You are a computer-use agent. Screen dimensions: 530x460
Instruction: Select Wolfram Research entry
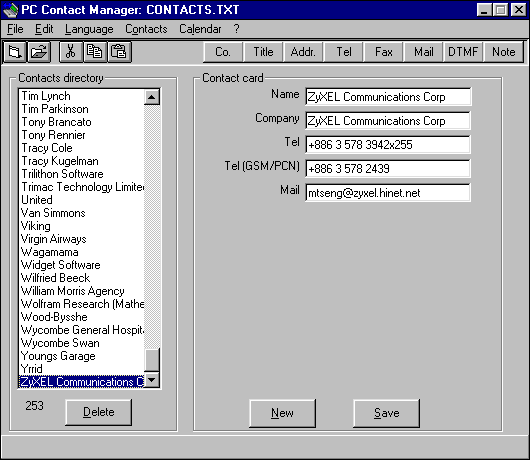tap(81, 304)
